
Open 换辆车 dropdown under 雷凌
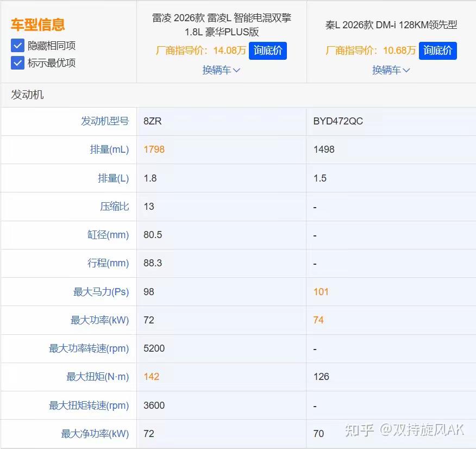coord(221,70)
